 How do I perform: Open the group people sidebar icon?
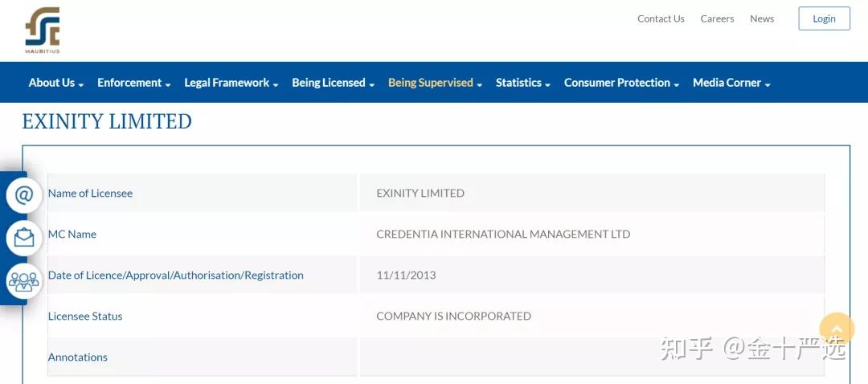(x=24, y=281)
